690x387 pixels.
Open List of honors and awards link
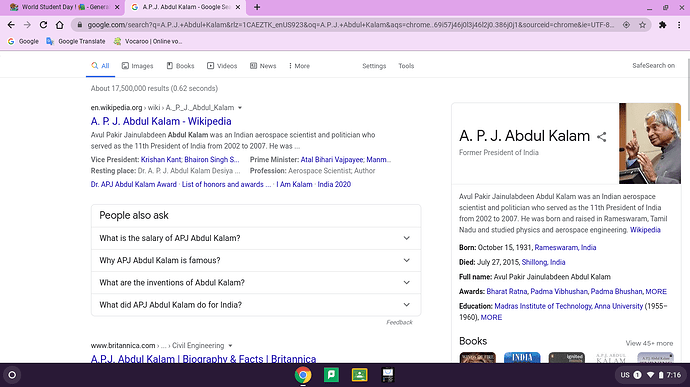tap(226, 184)
